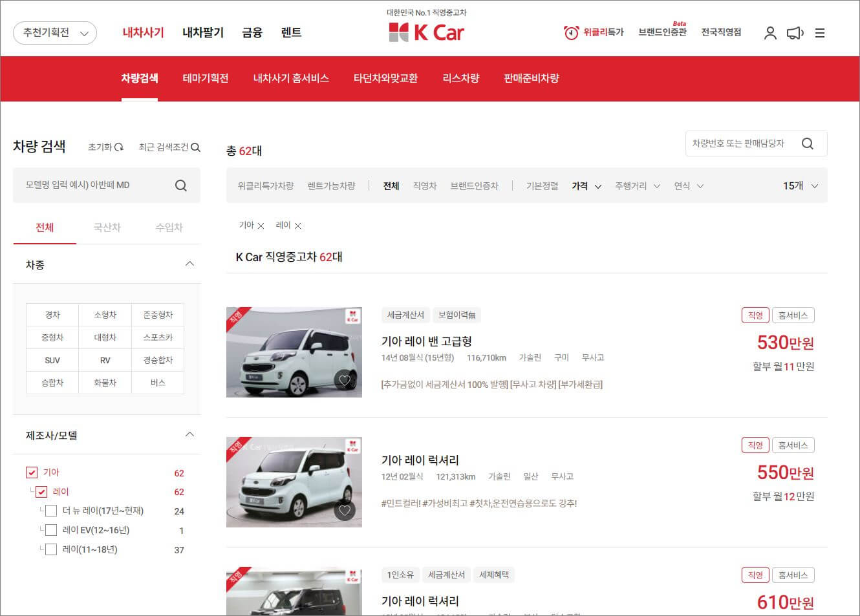Viewport: 860px width, 616px height.
Task: Open the 연식 sort dropdown
Action: tap(689, 186)
